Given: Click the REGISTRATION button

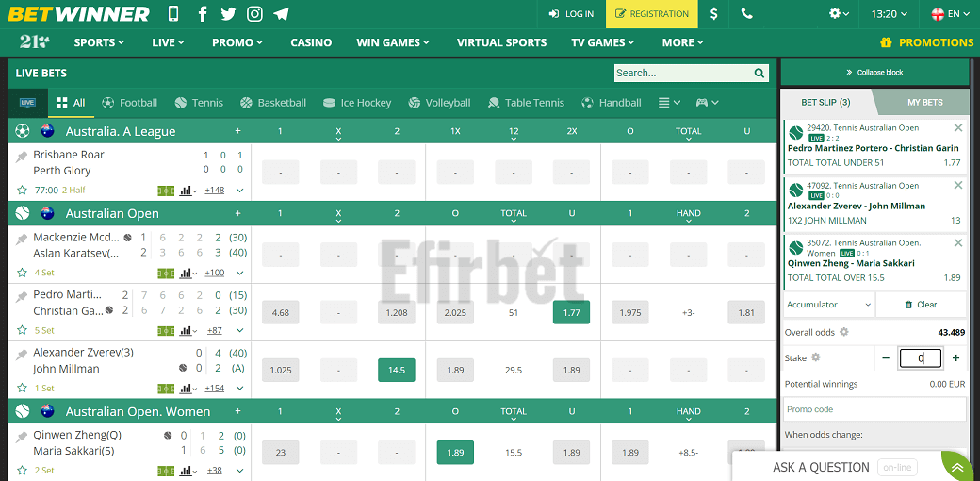Looking at the screenshot, I should [652, 14].
